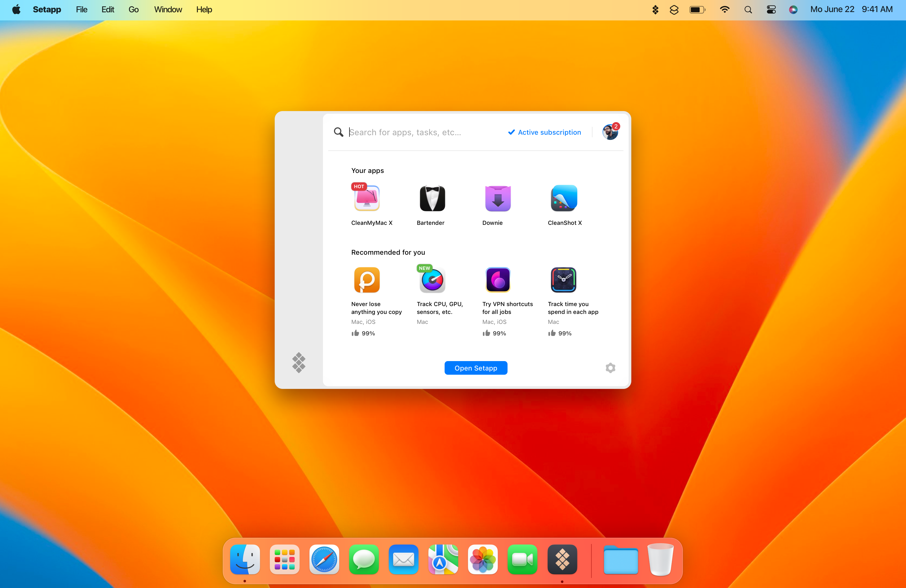906x588 pixels.
Task: Open the Window menu
Action: 168,9
